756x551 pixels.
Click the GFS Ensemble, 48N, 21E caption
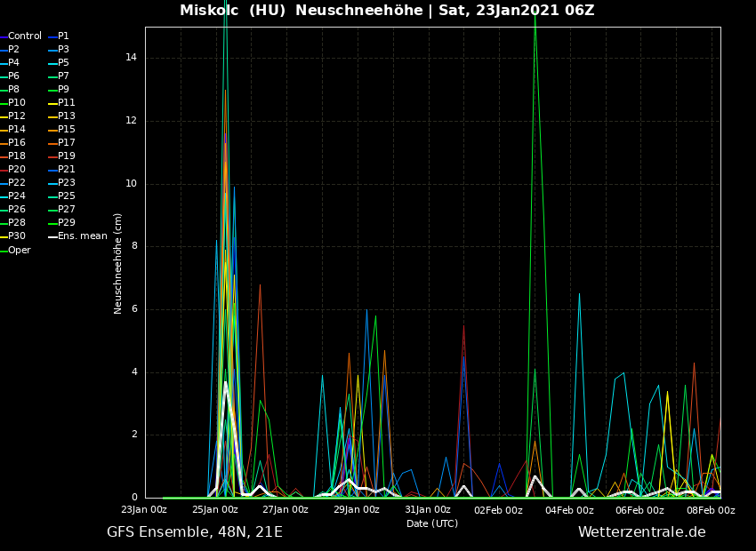point(195,532)
